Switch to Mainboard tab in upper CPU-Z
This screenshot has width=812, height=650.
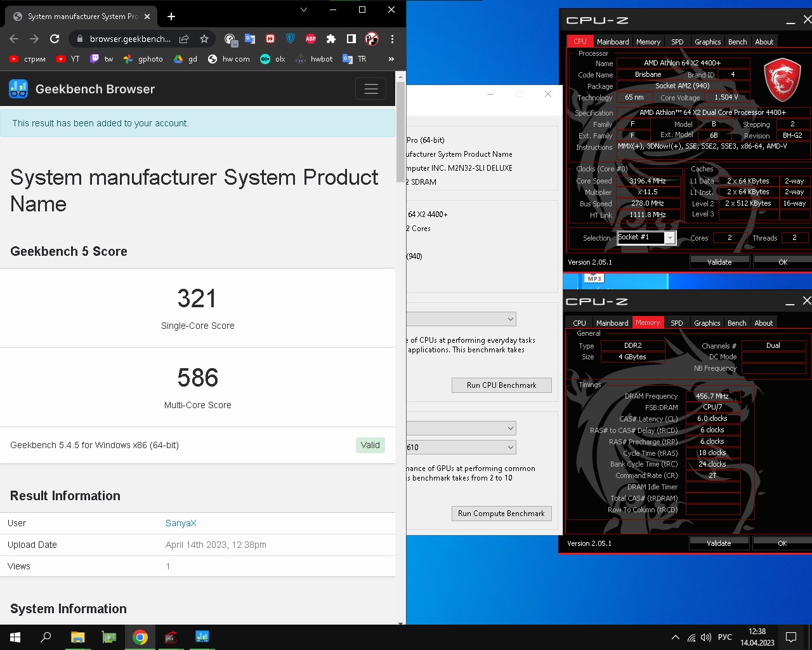click(613, 42)
